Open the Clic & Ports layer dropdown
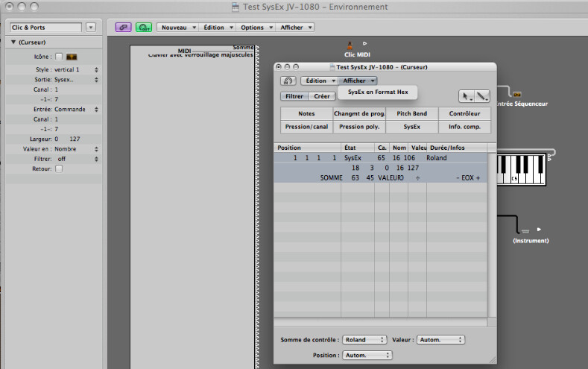The image size is (588, 369). (45, 28)
